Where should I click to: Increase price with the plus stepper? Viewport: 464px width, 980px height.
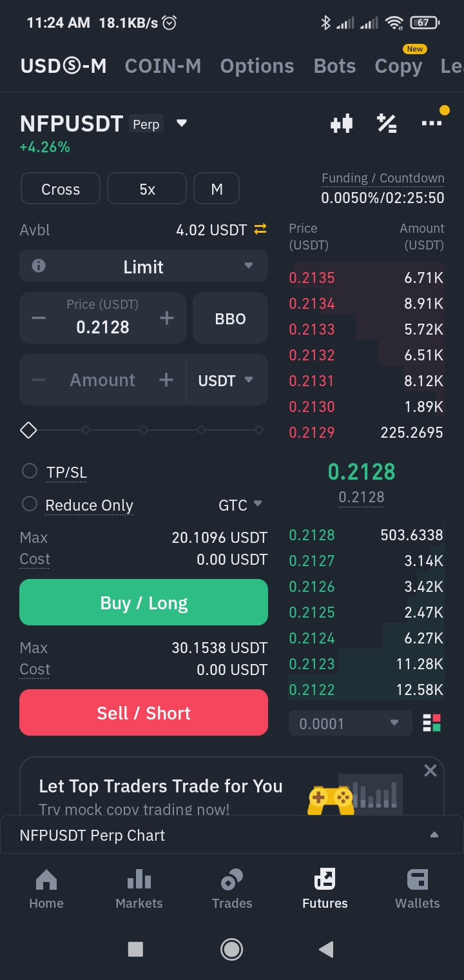click(167, 318)
